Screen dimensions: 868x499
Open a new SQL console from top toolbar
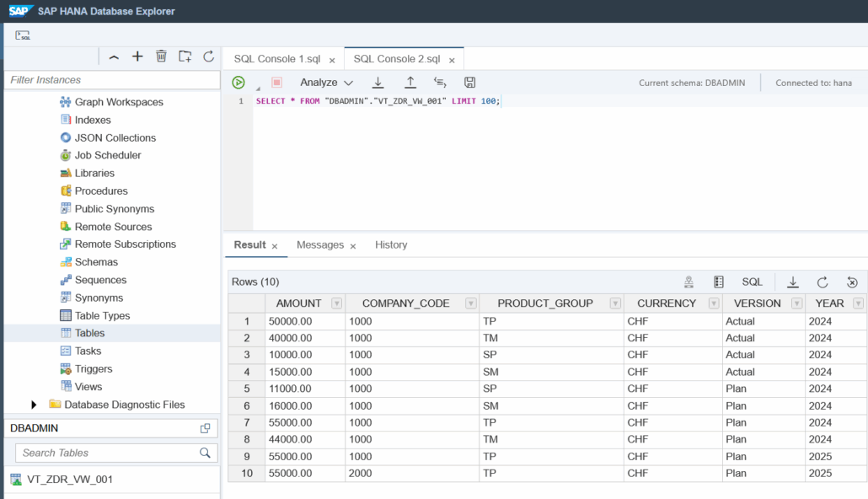click(x=23, y=35)
